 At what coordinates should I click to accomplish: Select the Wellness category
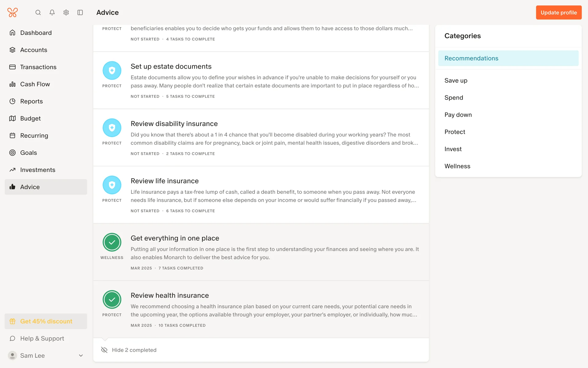click(x=457, y=166)
